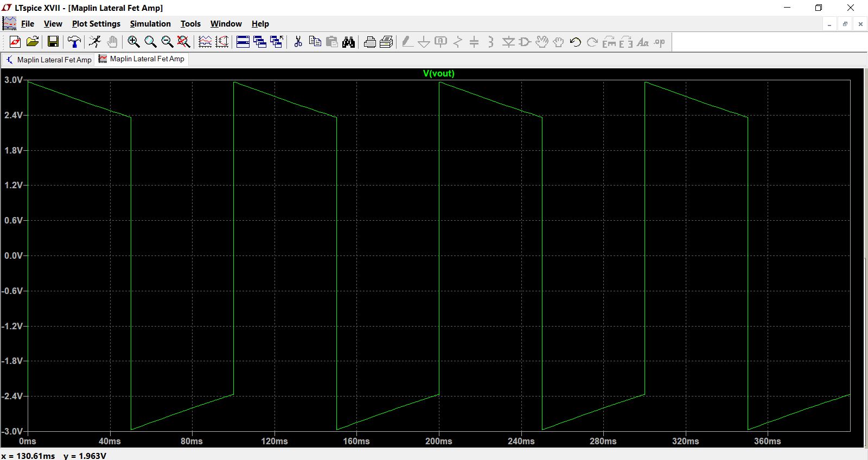Screen dimensions: 868x460
Task: Click the 360ms time axis label
Action: click(x=768, y=441)
